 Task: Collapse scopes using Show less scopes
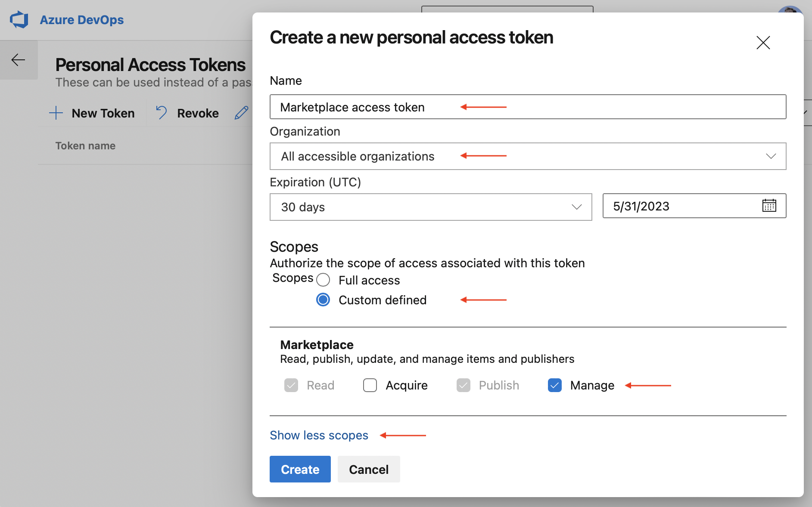coord(319,435)
